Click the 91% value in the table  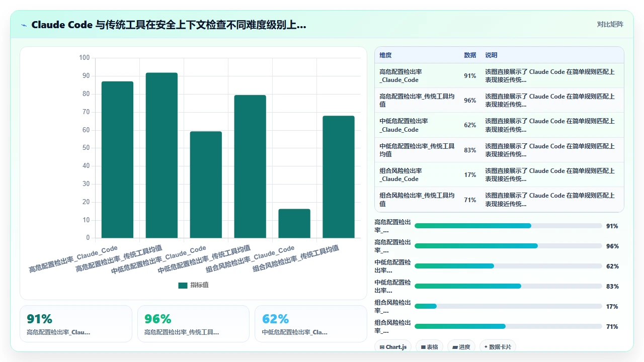(x=470, y=76)
